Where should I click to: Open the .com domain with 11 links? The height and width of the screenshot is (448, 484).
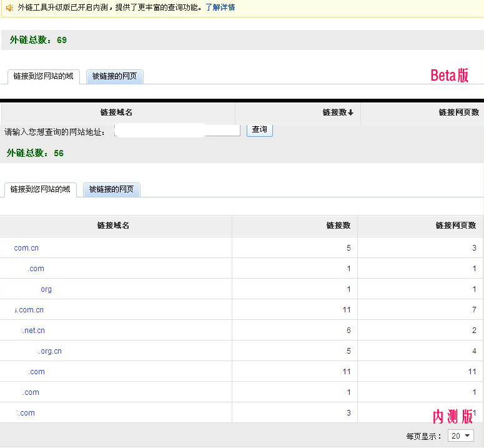coord(36,372)
